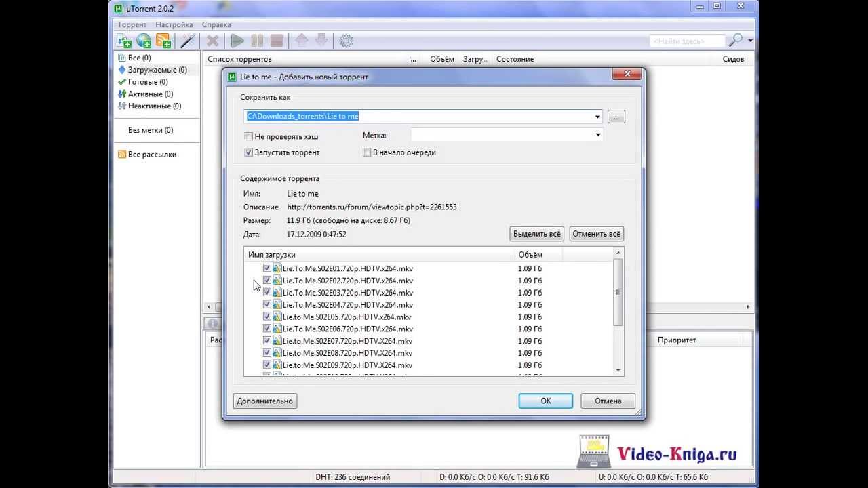Click Move Down Queue arrow icon
Screen dimensions: 868x488
tap(321, 41)
